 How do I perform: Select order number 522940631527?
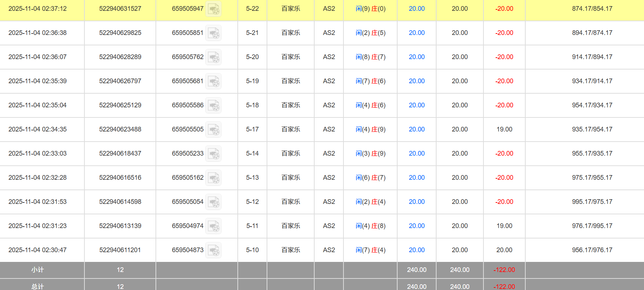pos(120,9)
